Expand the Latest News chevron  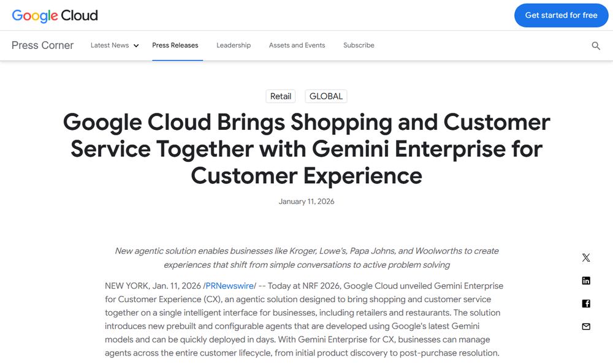[x=136, y=46]
